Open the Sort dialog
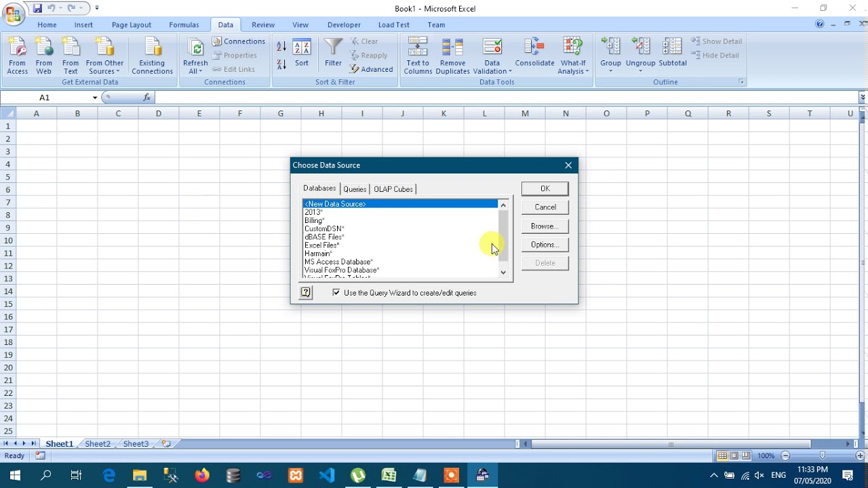 (302, 53)
